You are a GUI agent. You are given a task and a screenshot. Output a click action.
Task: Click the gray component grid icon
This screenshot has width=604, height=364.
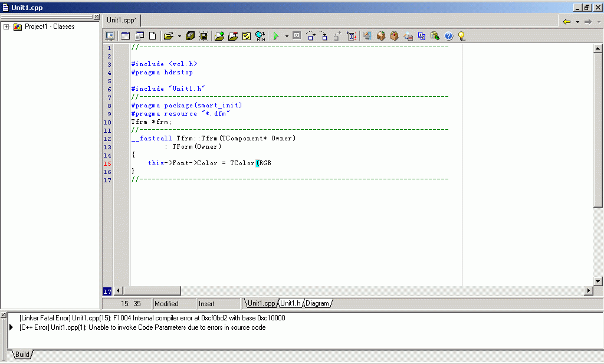coord(367,36)
